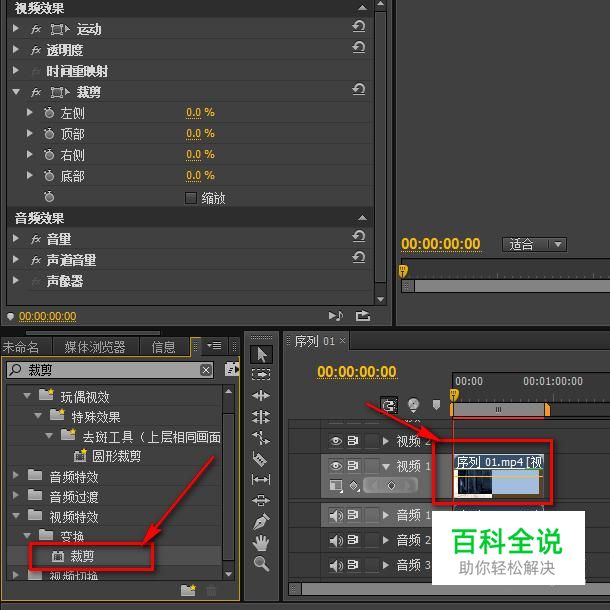Reset the 透明度 effect
Screen dimensions: 610x610
359,47
